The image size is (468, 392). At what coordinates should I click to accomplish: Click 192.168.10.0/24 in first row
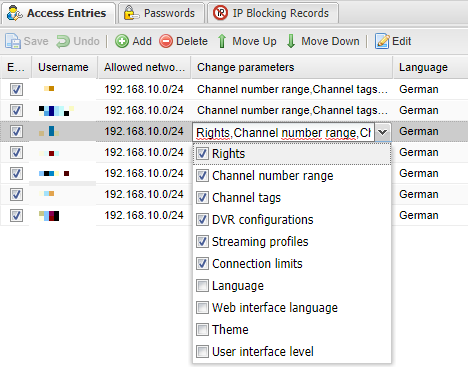144,89
